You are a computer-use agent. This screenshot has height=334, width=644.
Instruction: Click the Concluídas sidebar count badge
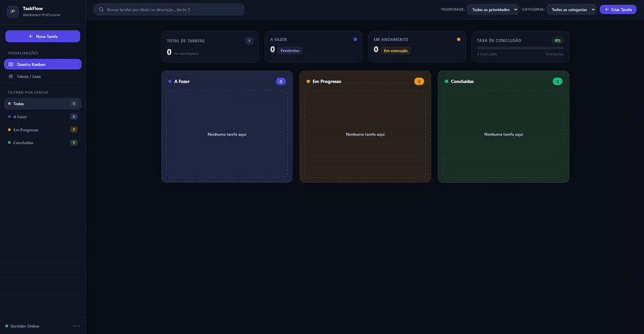tap(74, 143)
